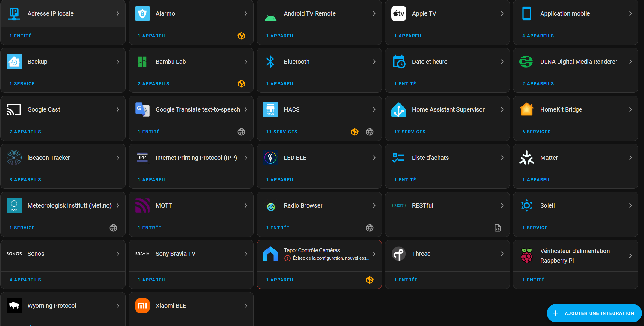Screen dimensions: 644x326
Task: Click the Thread logo icon
Action: 399,254
